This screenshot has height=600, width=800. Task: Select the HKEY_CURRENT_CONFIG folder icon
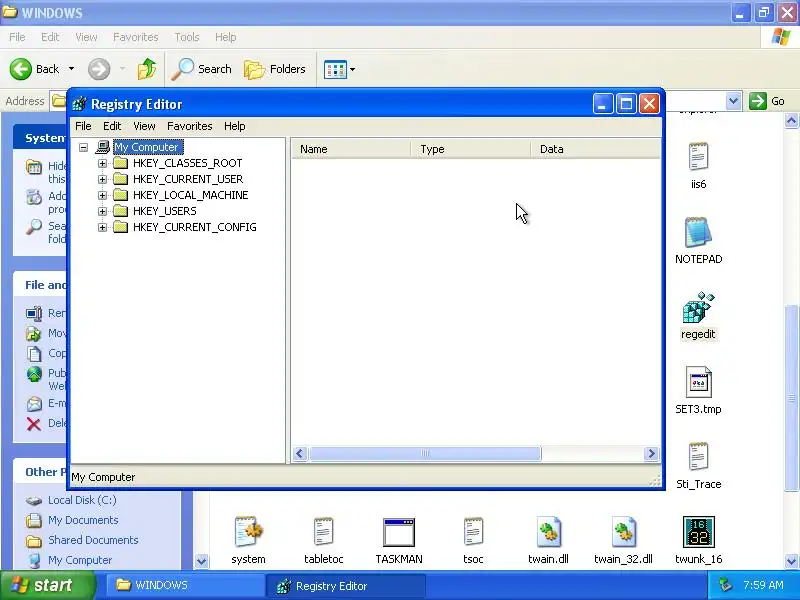[120, 227]
